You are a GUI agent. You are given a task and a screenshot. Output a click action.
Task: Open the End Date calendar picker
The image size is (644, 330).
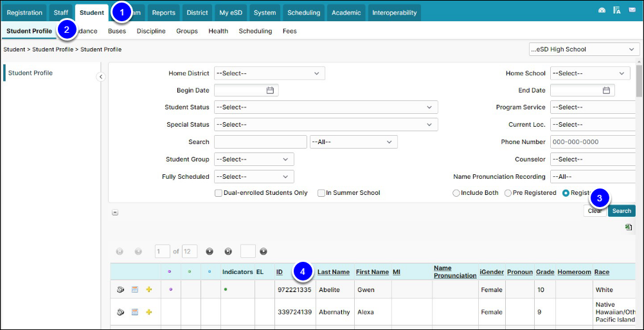[x=606, y=91]
